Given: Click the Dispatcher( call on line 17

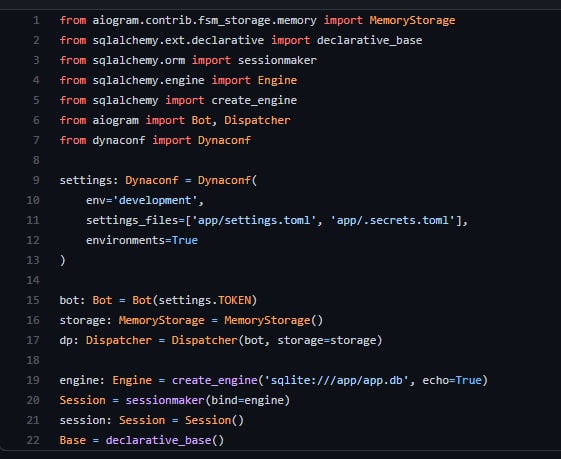Looking at the screenshot, I should (x=208, y=340).
